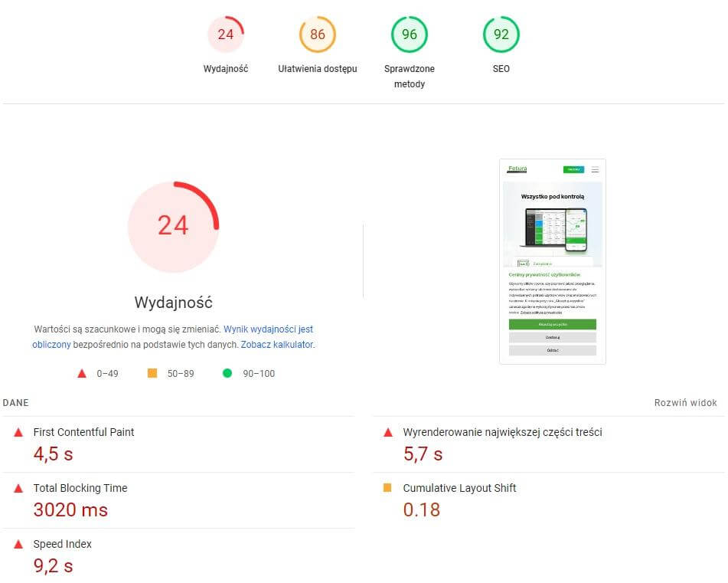The height and width of the screenshot is (583, 728).
Task: Follow the Wynik wydajności jest obliczony link
Action: pyautogui.click(x=268, y=329)
